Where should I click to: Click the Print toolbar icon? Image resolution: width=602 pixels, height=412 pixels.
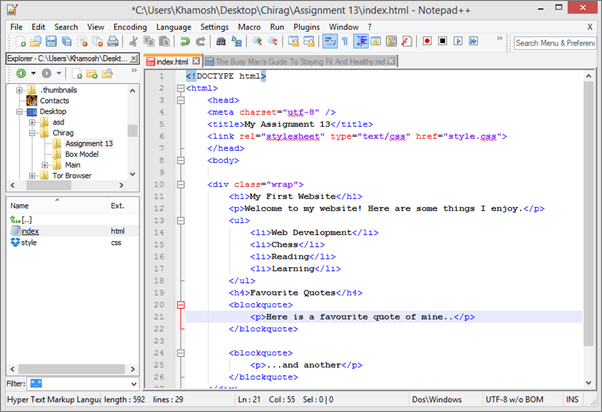[x=112, y=43]
